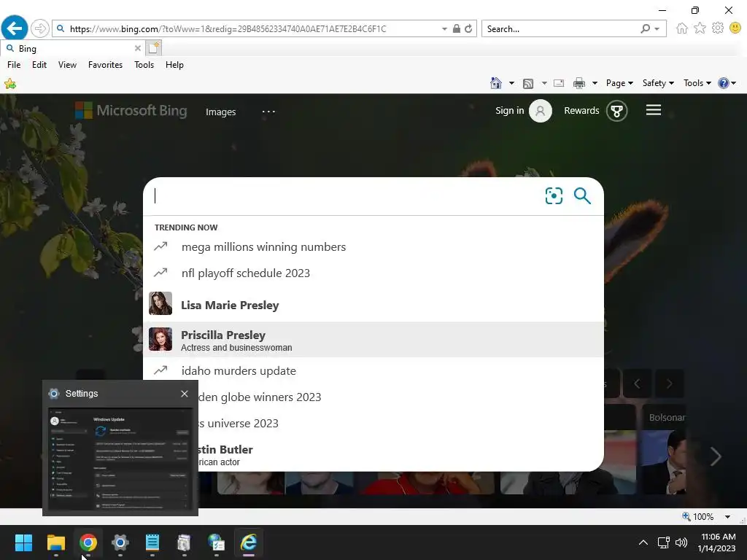This screenshot has width=747, height=560.
Task: Select suggestion mega millions winning numbers
Action: (x=373, y=246)
